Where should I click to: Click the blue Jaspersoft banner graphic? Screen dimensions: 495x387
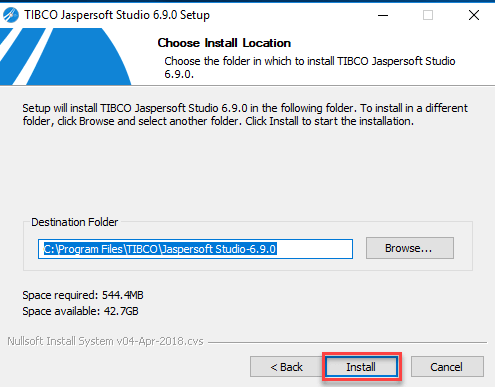point(65,56)
